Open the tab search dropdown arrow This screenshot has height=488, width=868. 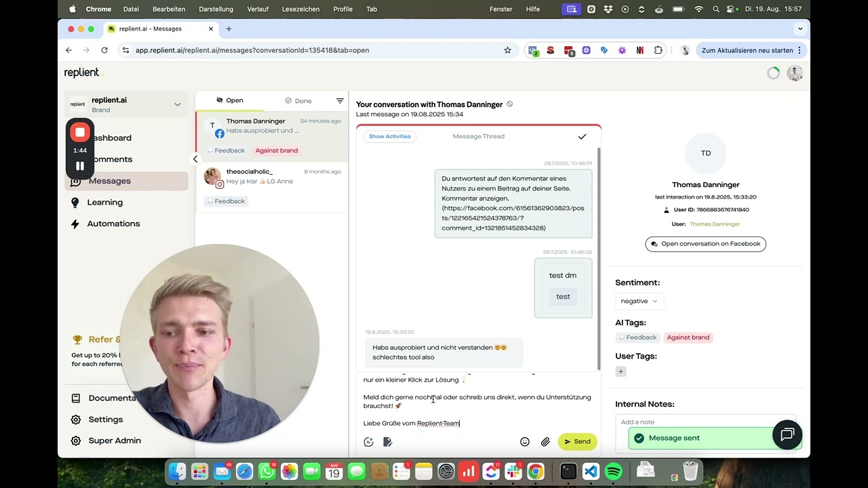click(800, 29)
